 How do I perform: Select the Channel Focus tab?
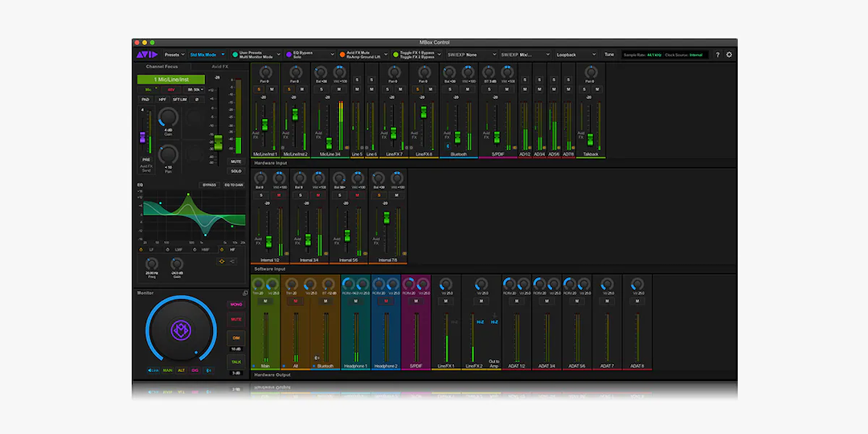point(162,67)
